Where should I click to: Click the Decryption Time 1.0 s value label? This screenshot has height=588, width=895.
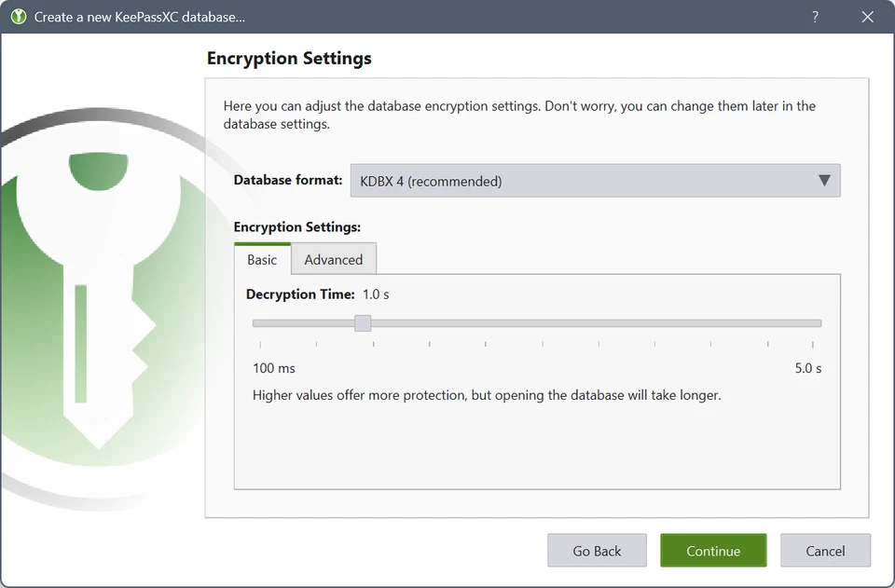click(x=376, y=294)
